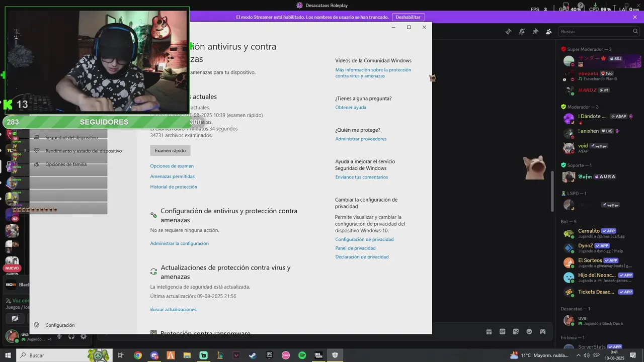Open Call of Duty from taskbar
Viewport: 644px width, 362px height.
coord(318,355)
